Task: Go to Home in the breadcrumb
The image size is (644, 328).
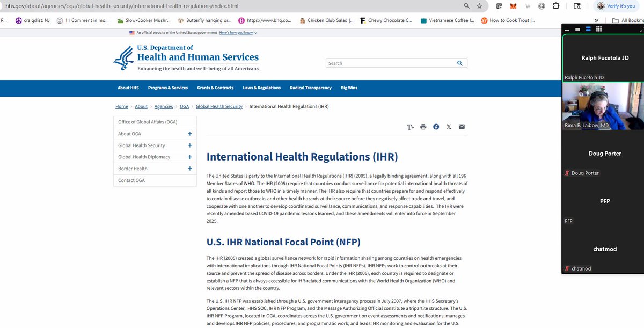Action: [x=122, y=106]
